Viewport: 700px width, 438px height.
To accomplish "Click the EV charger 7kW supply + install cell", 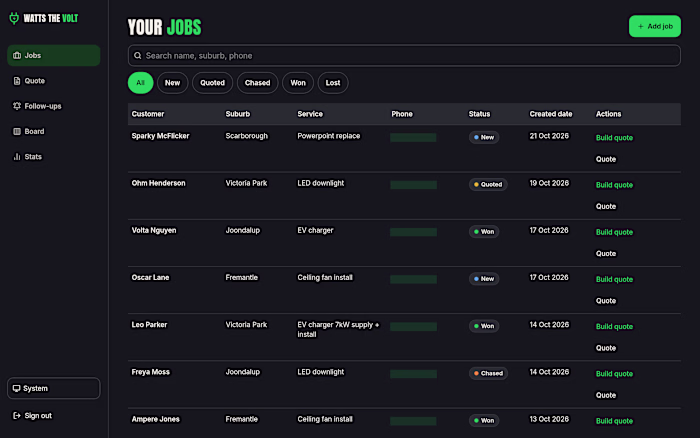I will pos(338,330).
